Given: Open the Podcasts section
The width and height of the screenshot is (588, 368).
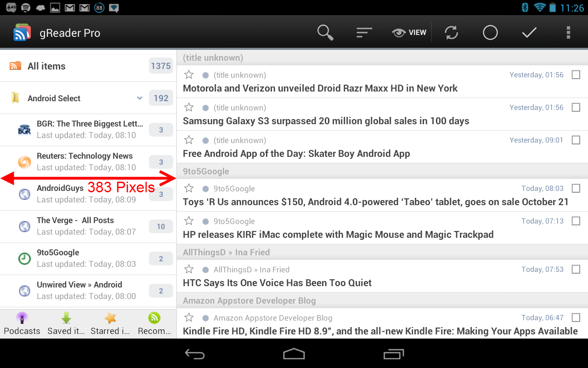Looking at the screenshot, I should point(22,322).
